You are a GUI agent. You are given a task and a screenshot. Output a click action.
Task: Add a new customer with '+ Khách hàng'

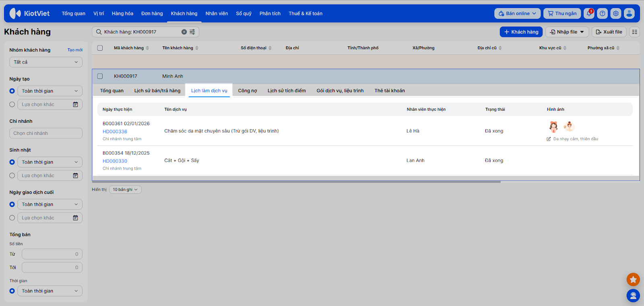tap(521, 32)
